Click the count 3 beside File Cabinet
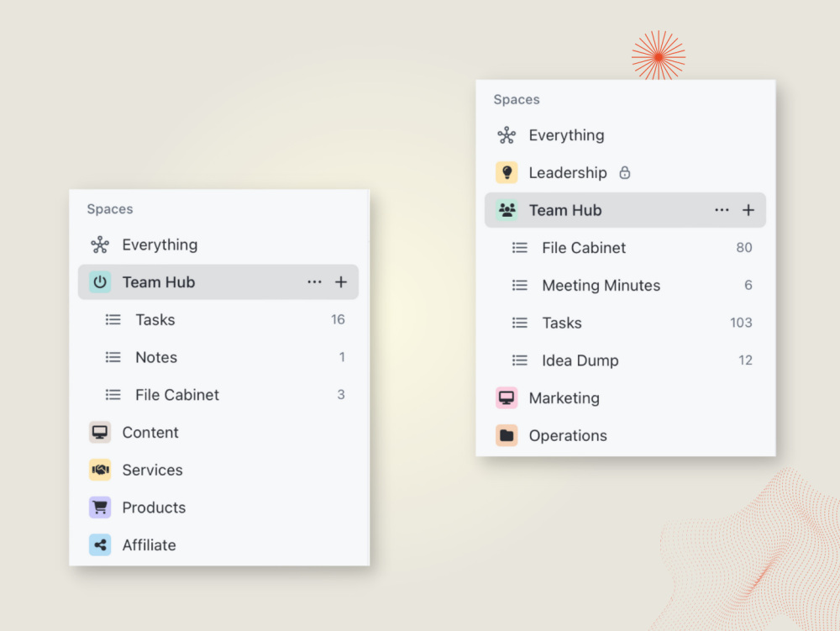Viewport: 840px width, 631px height. pos(341,395)
